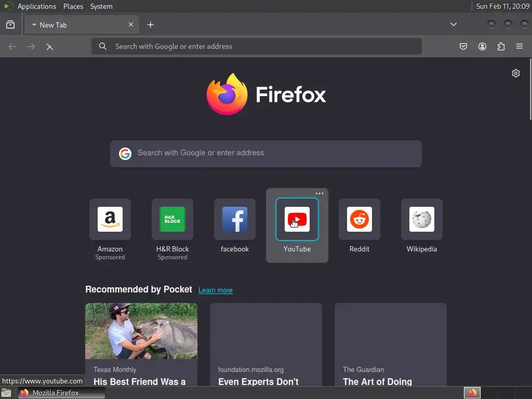
Task: Click the Firefox workspace switcher icon
Action: [472, 393]
